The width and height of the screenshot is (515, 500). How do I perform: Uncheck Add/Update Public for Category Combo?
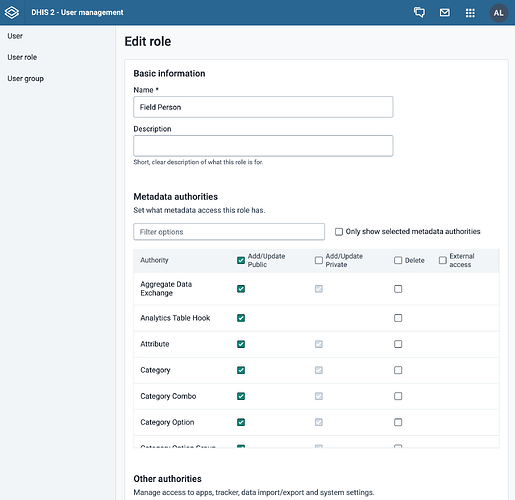click(x=241, y=396)
